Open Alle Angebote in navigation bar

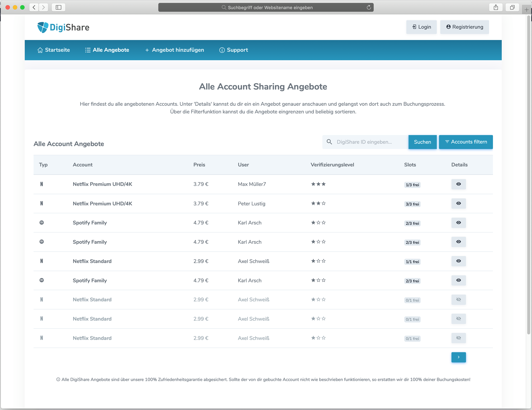[107, 50]
